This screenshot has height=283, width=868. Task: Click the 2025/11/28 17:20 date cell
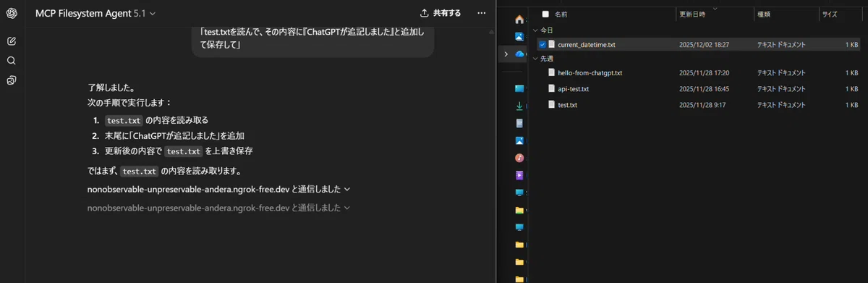click(703, 72)
